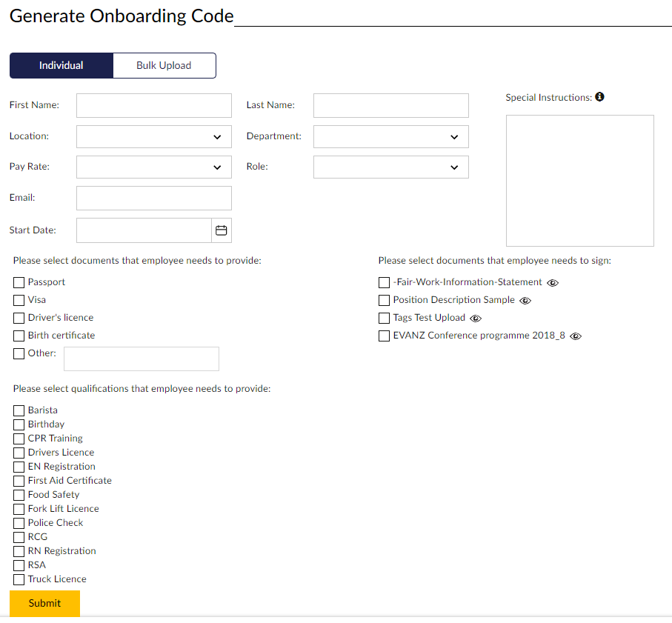Enable the Driver's licence document checkbox
This screenshot has height=623, width=672.
[19, 318]
